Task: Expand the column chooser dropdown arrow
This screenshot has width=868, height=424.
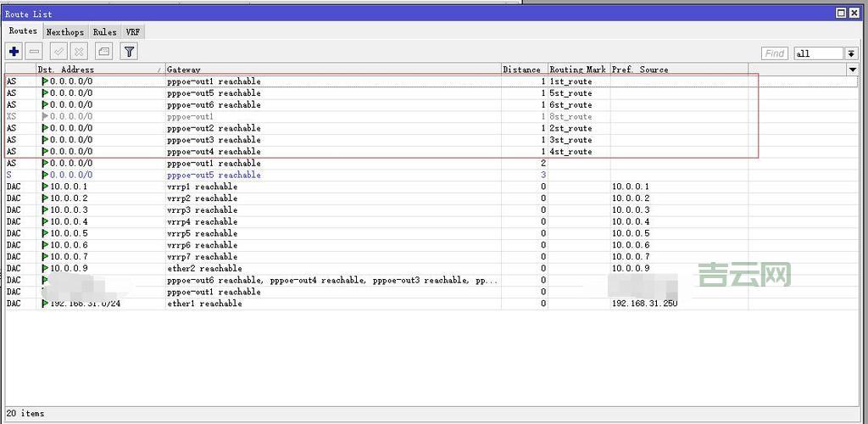Action: click(x=852, y=70)
